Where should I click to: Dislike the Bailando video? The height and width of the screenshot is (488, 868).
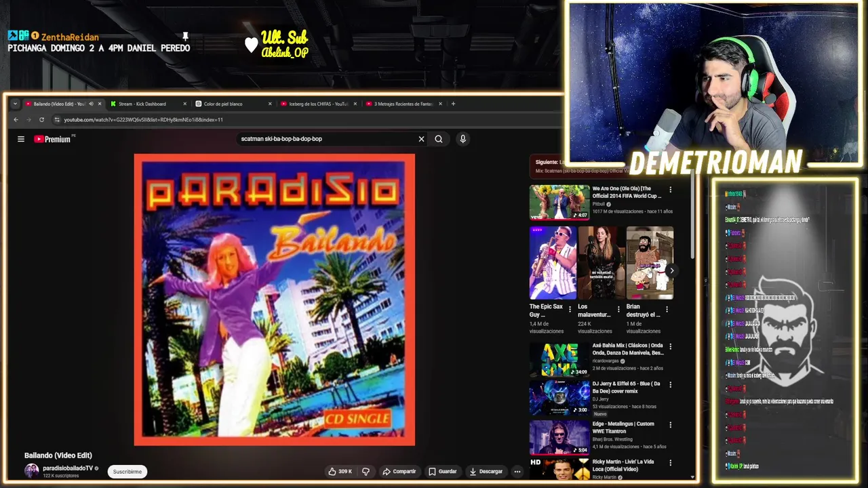[366, 472]
